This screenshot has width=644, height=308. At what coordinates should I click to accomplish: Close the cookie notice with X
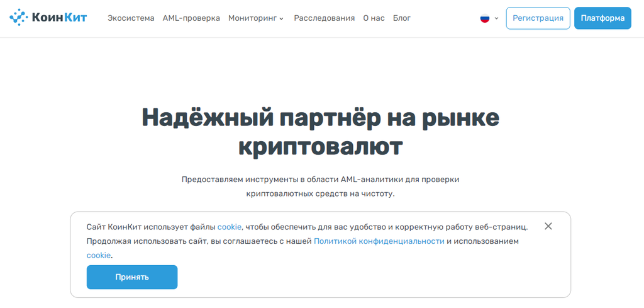pyautogui.click(x=548, y=226)
